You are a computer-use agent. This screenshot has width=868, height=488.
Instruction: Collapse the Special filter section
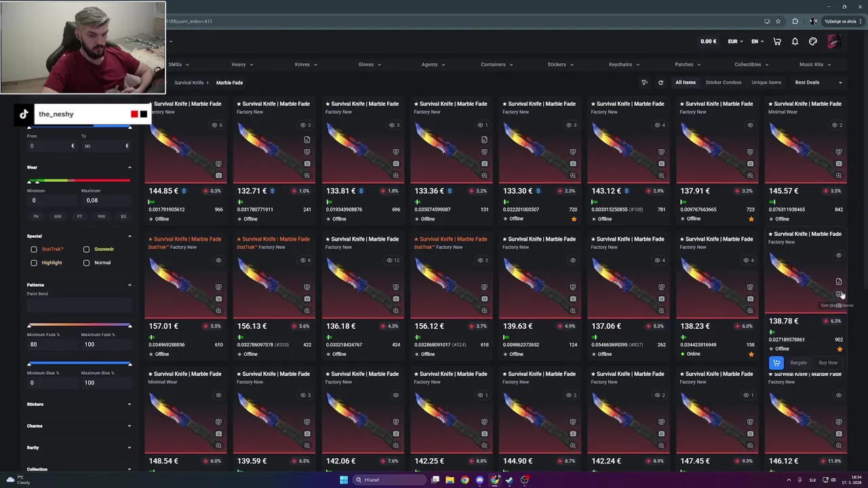[130, 236]
